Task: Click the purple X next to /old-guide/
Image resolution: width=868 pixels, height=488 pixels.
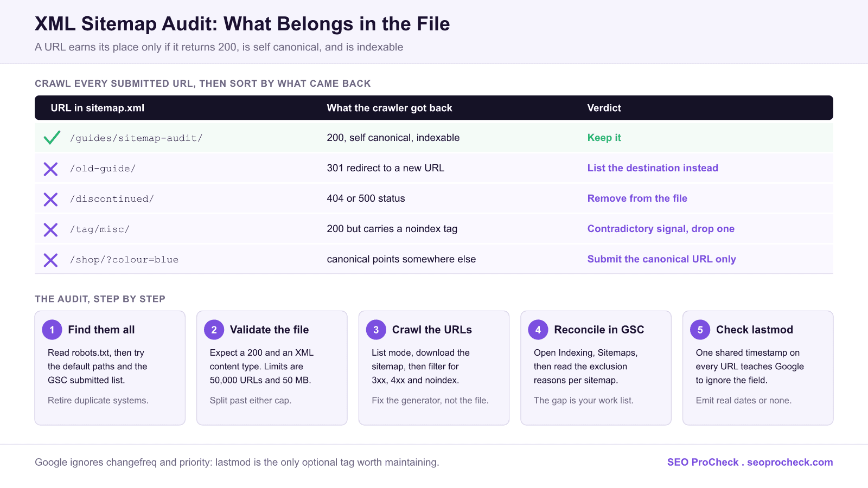Action: [50, 169]
